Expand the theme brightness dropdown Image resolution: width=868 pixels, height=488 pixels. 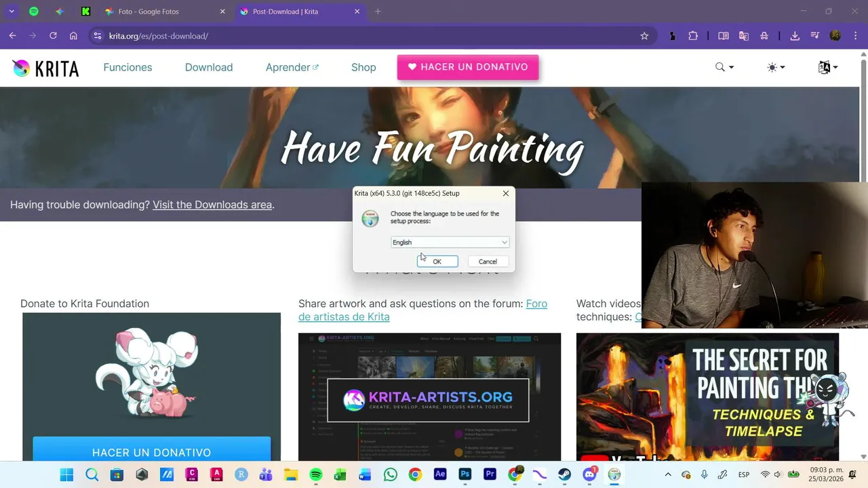tap(776, 67)
